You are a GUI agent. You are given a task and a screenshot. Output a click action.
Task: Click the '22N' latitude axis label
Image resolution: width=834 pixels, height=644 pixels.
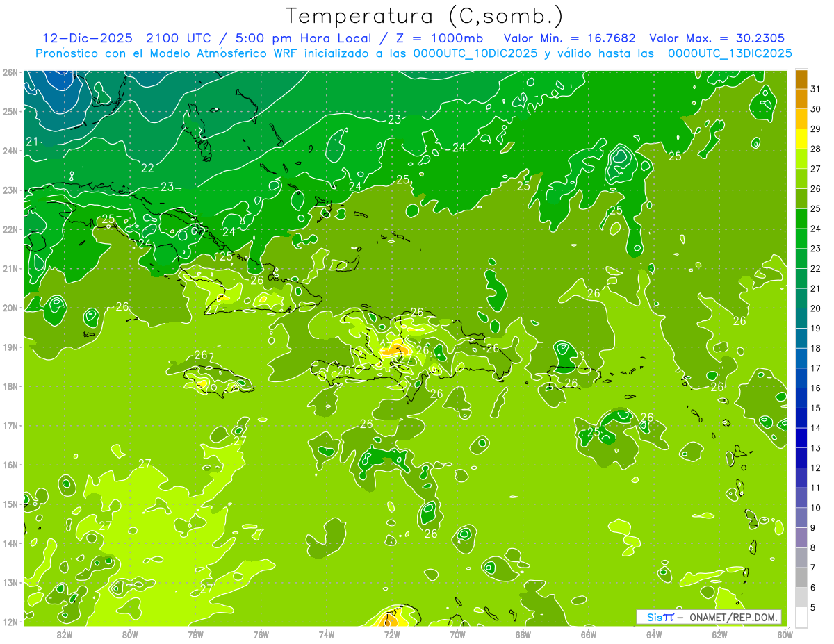[x=10, y=229]
